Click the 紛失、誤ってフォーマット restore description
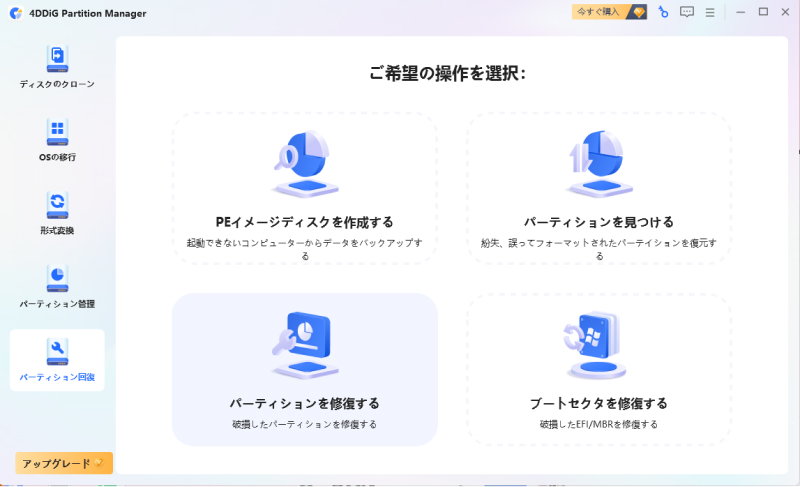800x487 pixels. (599, 249)
